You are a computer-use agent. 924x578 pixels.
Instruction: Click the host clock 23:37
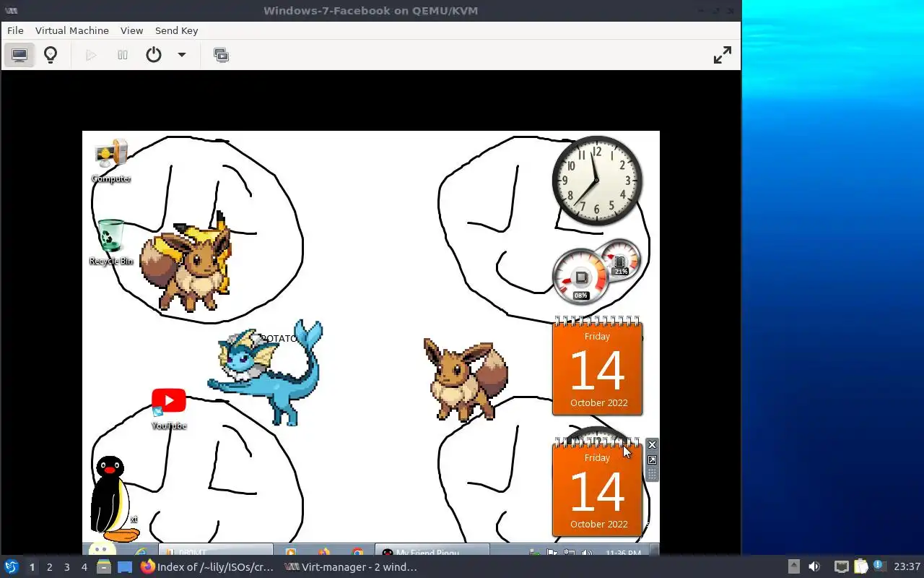click(907, 567)
